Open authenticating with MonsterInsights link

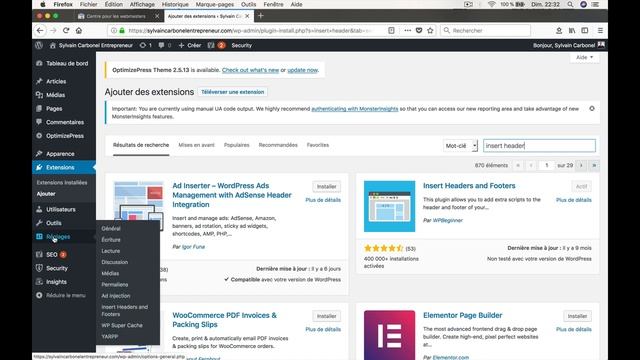355,109
